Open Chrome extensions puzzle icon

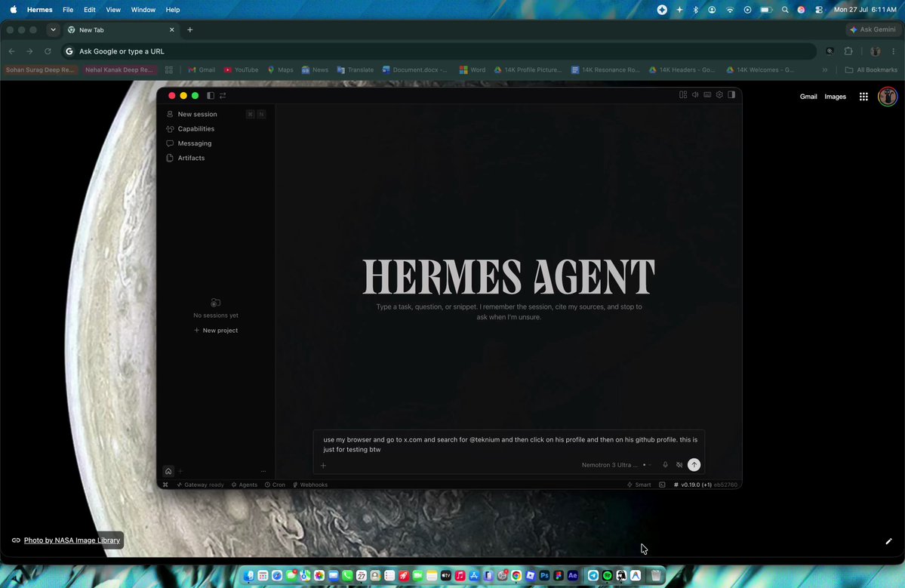[x=848, y=51]
